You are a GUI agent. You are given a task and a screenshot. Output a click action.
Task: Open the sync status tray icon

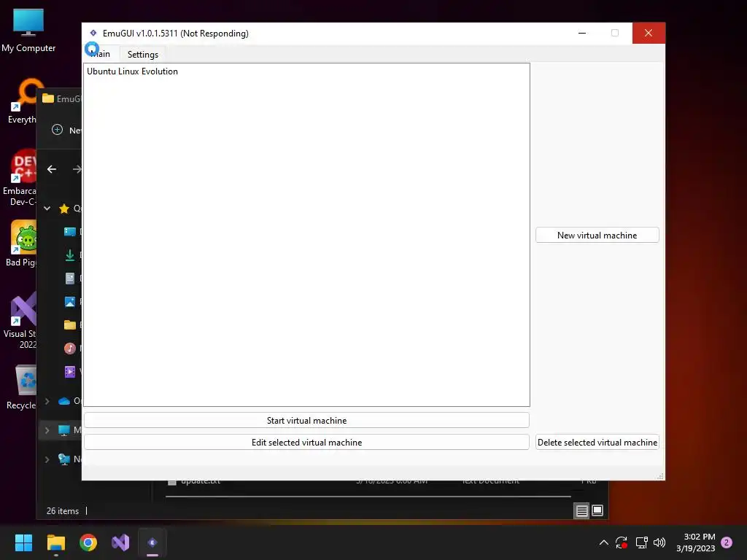tap(622, 542)
